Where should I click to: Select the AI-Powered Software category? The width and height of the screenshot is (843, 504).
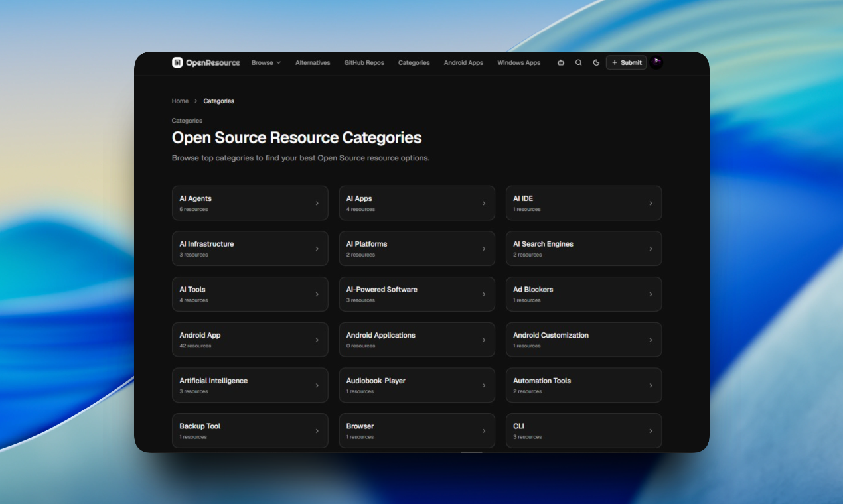click(x=416, y=294)
